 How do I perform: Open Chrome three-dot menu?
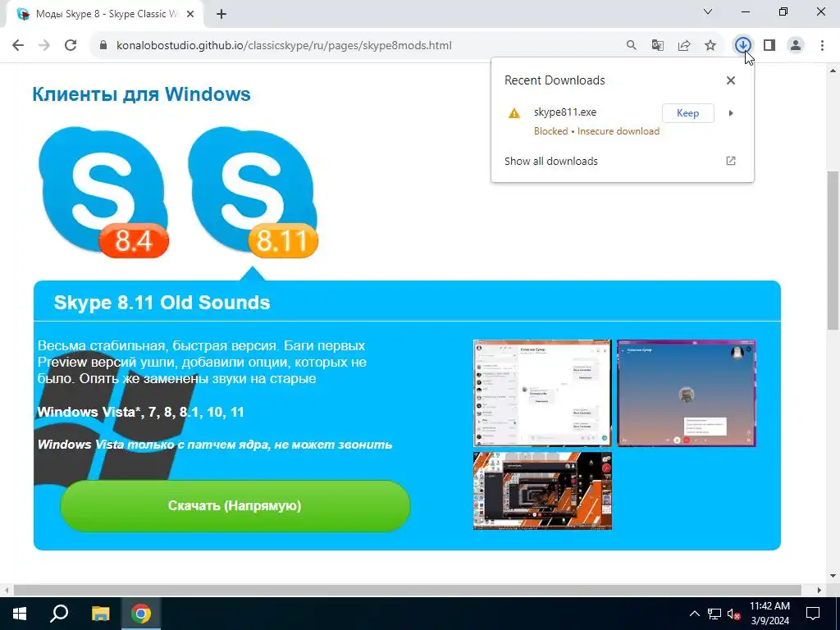[x=822, y=46]
